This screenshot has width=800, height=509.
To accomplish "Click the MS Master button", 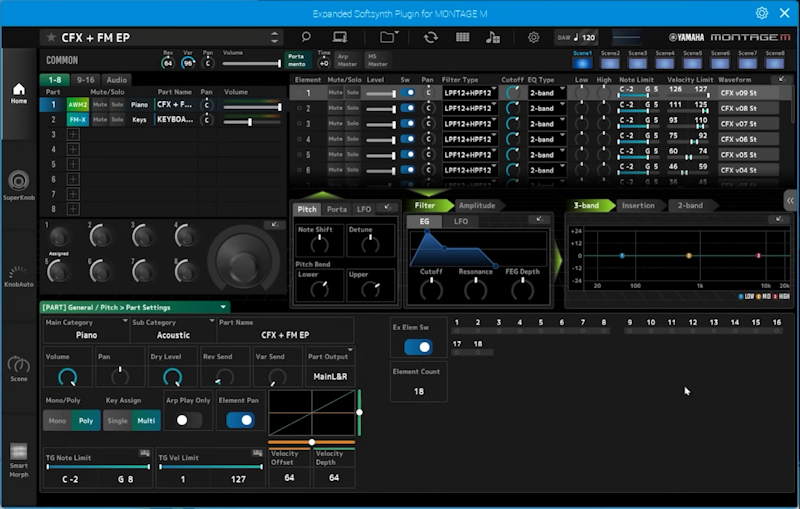I will [x=378, y=60].
